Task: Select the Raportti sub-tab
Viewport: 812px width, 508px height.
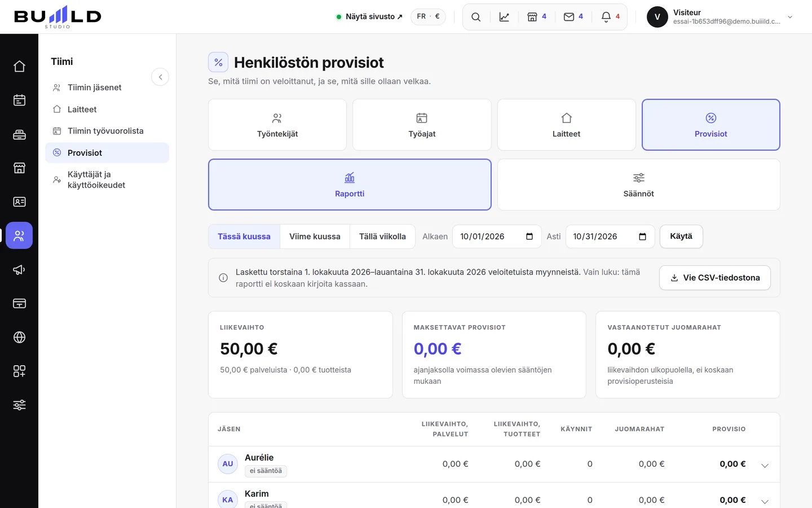Action: tap(350, 185)
